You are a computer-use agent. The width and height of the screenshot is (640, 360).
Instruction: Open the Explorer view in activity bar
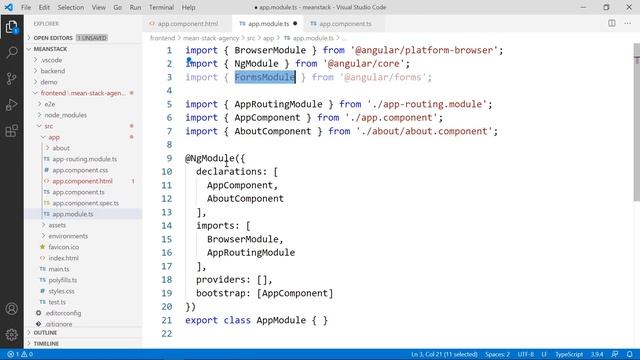click(x=11, y=27)
